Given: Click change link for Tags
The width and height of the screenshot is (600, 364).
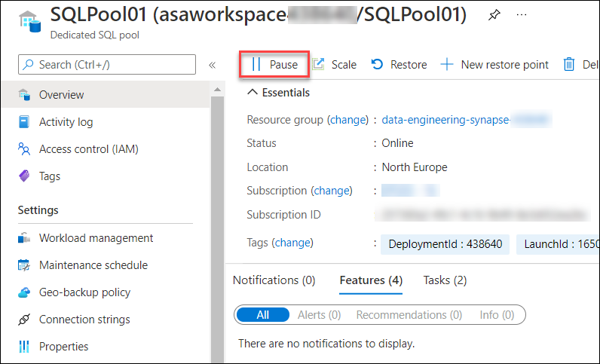Looking at the screenshot, I should (292, 243).
